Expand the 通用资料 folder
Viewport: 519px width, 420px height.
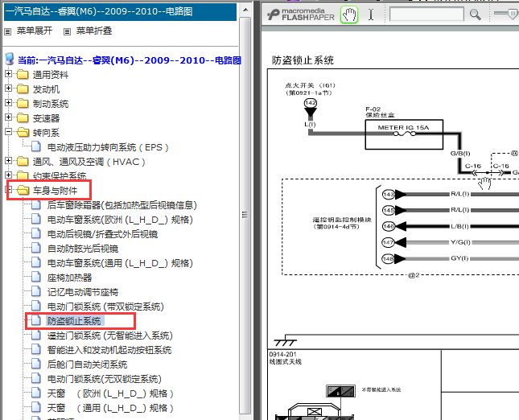[x=9, y=73]
